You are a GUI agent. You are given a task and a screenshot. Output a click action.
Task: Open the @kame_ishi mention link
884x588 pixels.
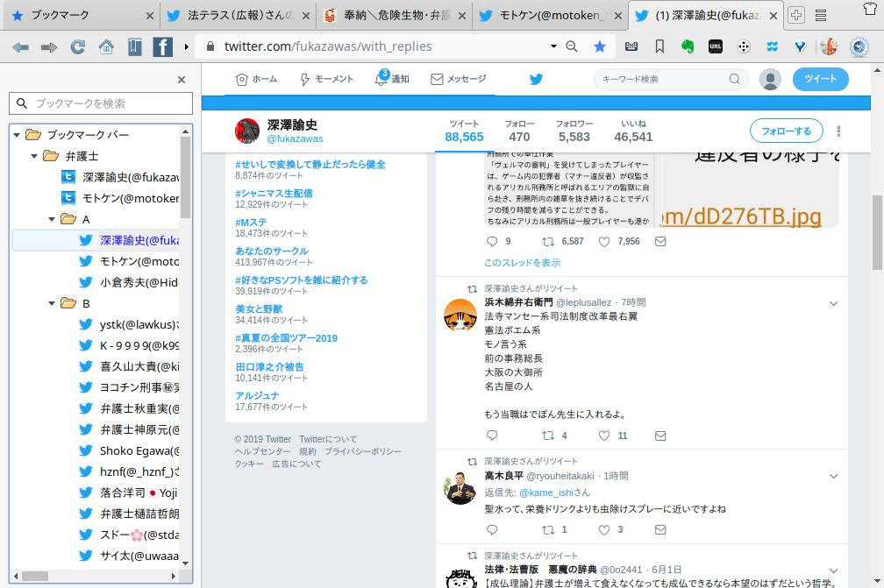click(545, 492)
